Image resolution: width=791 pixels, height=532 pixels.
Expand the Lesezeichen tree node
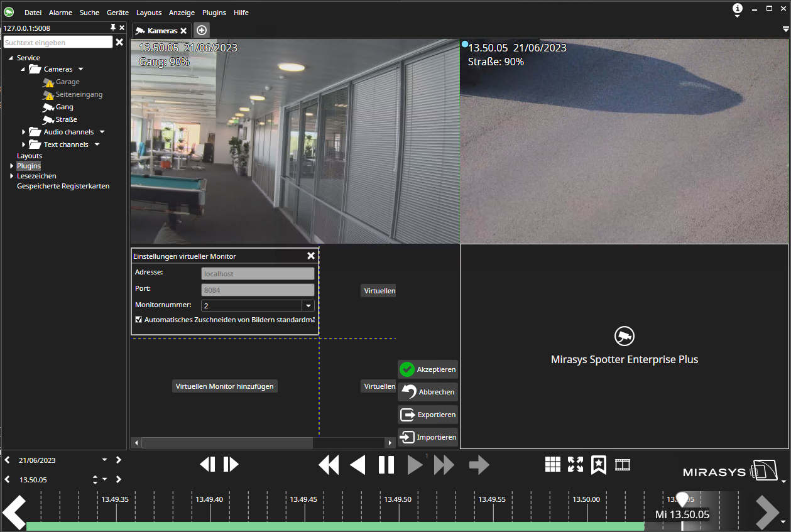point(11,176)
